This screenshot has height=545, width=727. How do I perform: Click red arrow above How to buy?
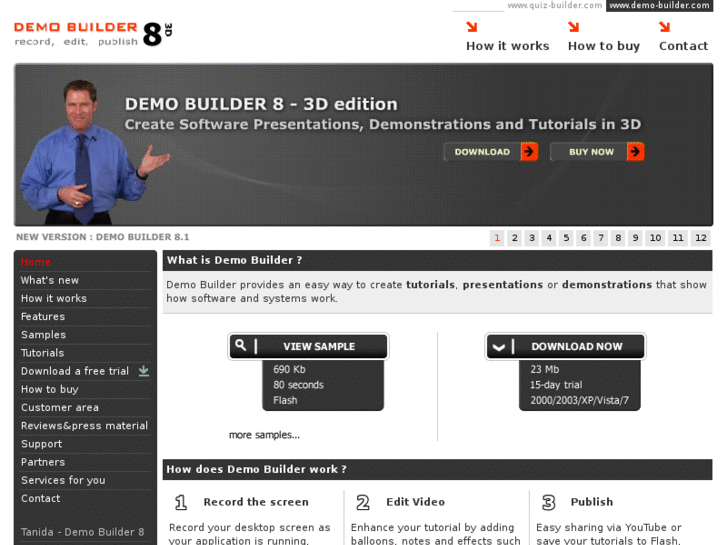click(574, 27)
